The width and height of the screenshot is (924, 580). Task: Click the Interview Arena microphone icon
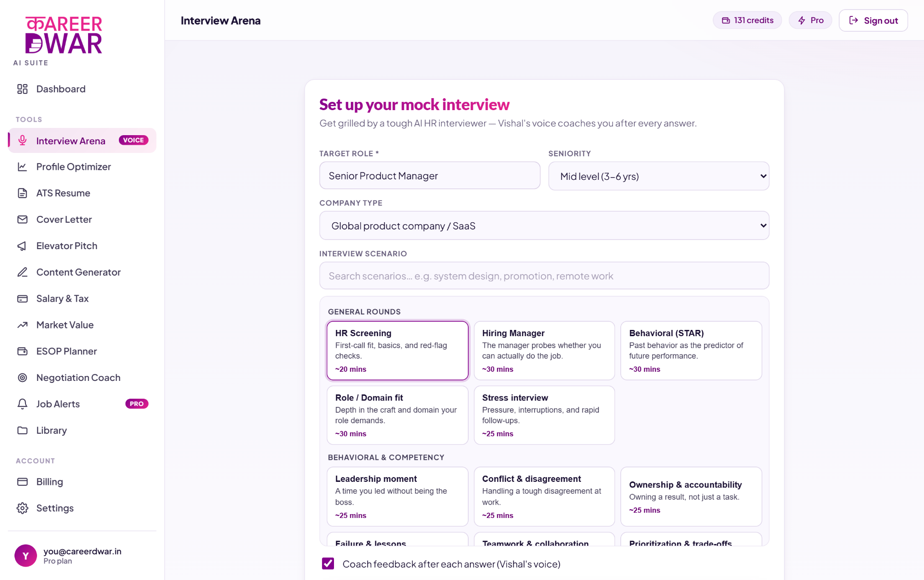coord(23,140)
